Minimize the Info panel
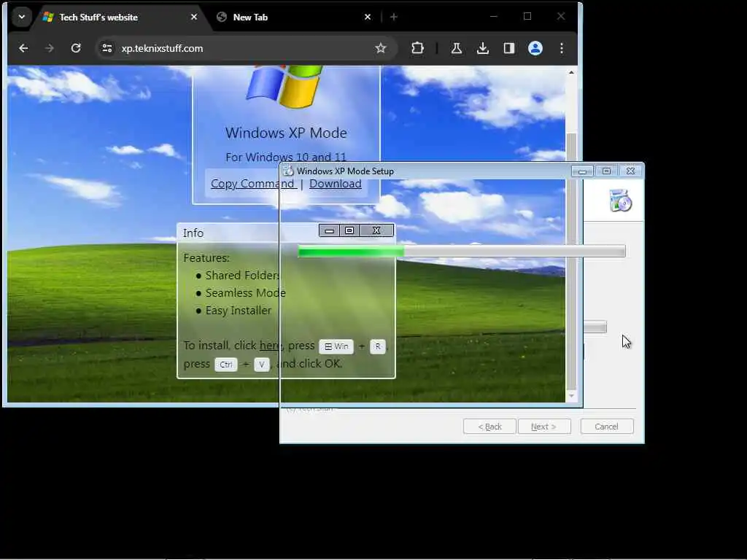The image size is (747, 560). click(329, 231)
